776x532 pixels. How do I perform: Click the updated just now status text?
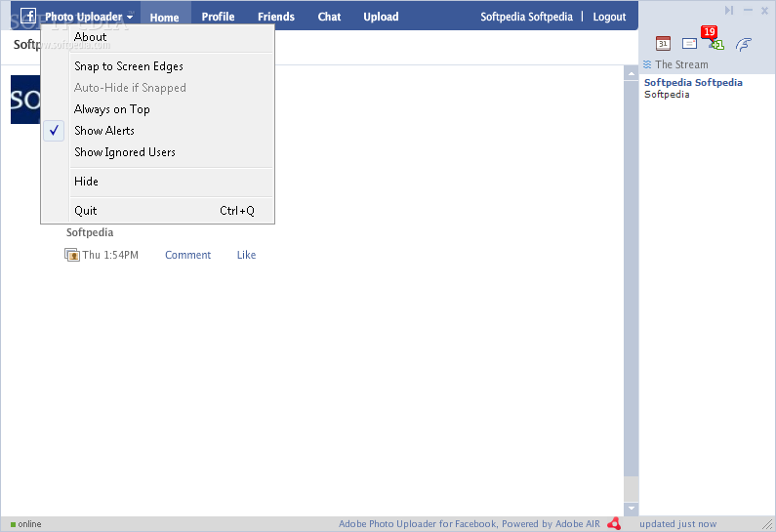(677, 523)
